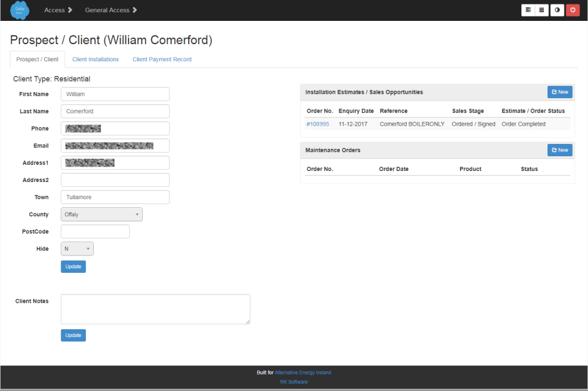Expand the General Access menu
Viewport: 588px width, 391px height.
point(111,10)
